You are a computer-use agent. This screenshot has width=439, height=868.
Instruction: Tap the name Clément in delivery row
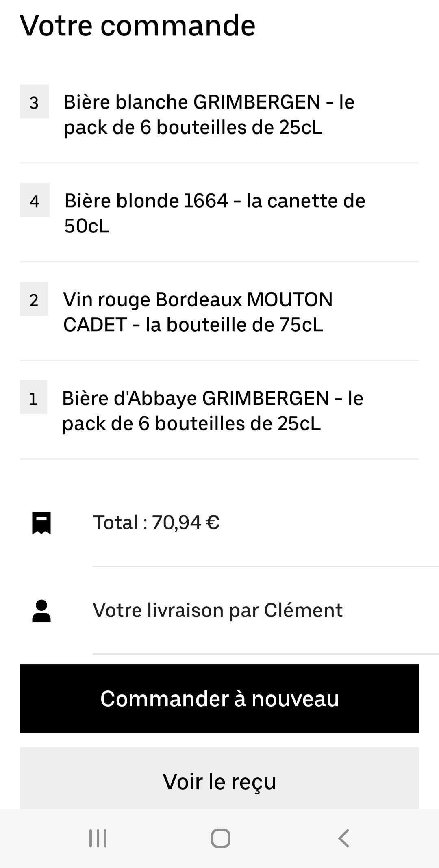303,610
